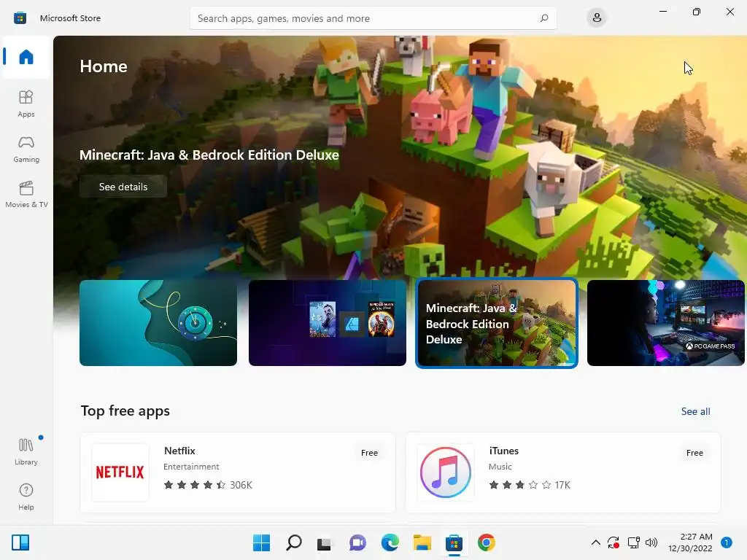Click the iTunes app logo
The image size is (747, 560).
pos(446,472)
